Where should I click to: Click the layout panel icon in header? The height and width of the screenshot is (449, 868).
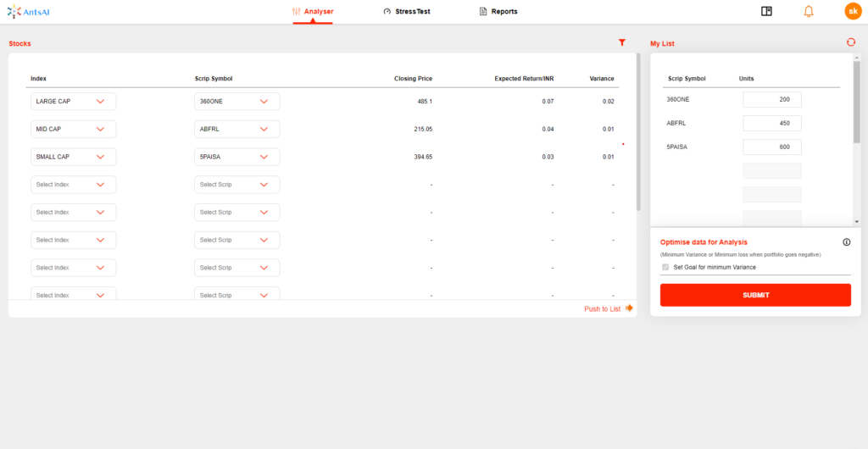point(766,11)
